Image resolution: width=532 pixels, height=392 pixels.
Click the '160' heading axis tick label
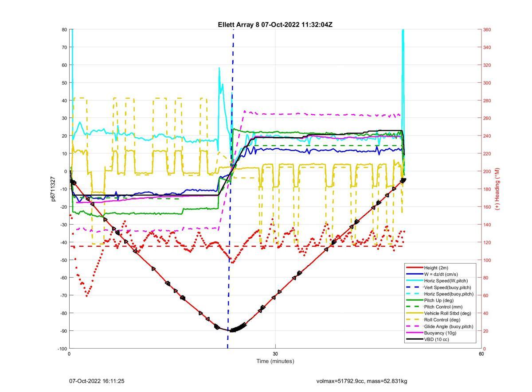pos(487,207)
